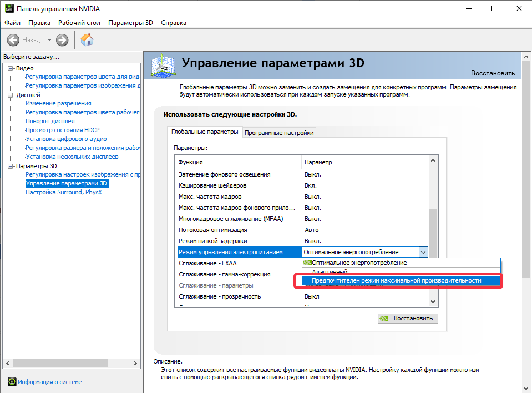
Task: Open the Параметры 3D menu
Action: tap(130, 23)
